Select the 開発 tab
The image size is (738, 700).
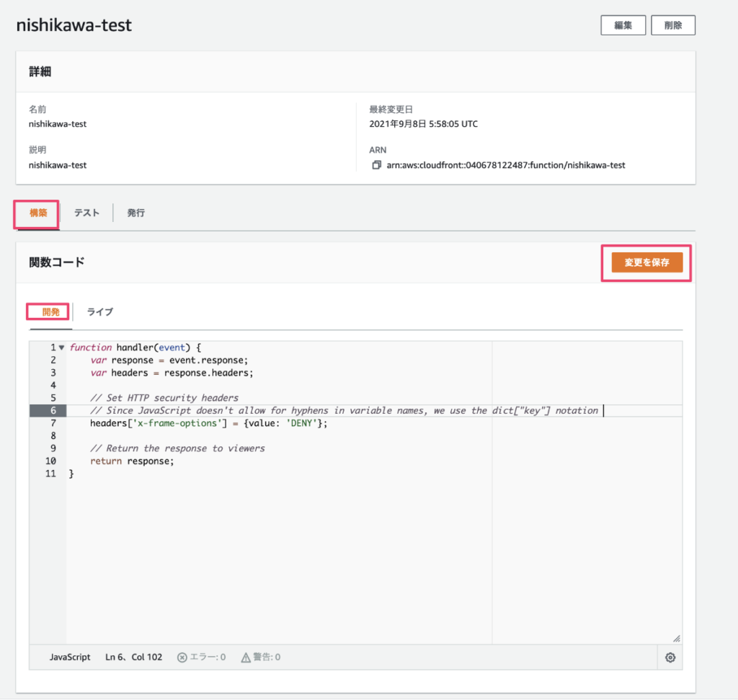click(x=48, y=311)
